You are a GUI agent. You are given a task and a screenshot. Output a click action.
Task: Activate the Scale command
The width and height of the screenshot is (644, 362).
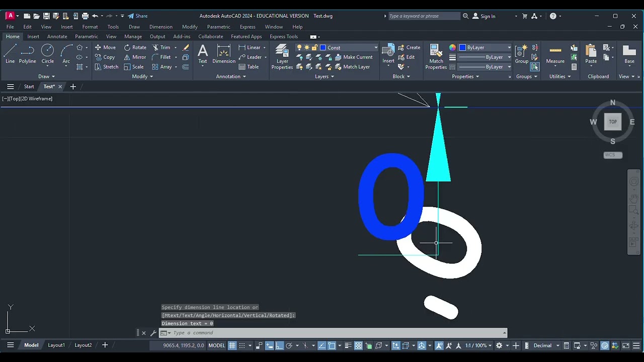coord(134,67)
